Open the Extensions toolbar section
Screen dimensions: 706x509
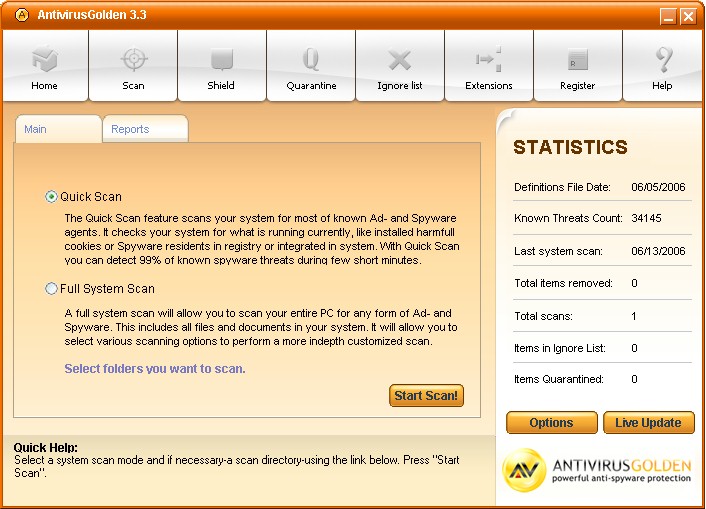click(x=489, y=66)
